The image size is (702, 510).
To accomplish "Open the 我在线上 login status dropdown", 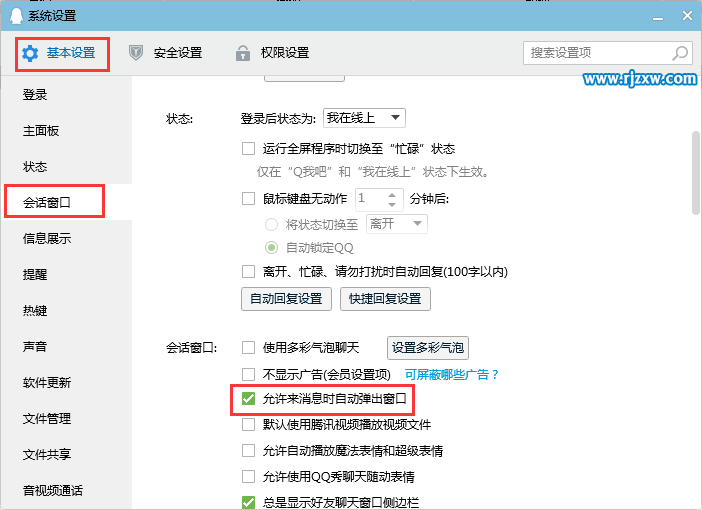I will pyautogui.click(x=364, y=118).
